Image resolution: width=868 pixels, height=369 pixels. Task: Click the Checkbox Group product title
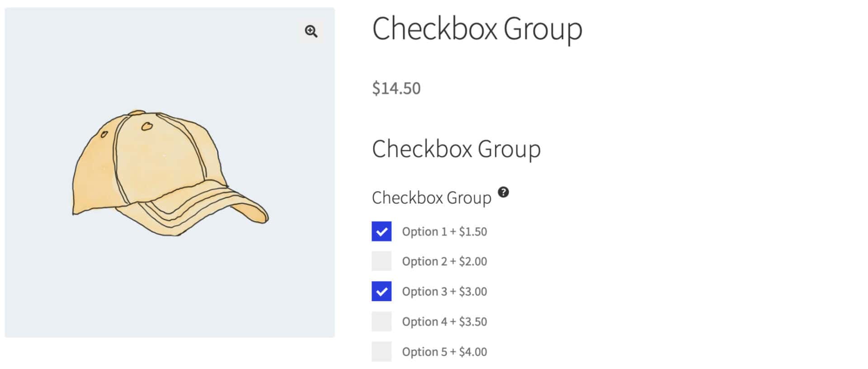[477, 29]
